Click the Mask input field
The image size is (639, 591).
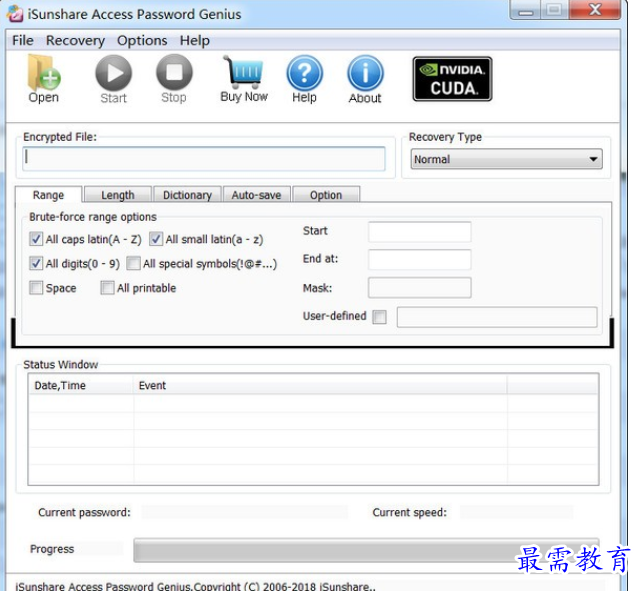[x=420, y=288]
